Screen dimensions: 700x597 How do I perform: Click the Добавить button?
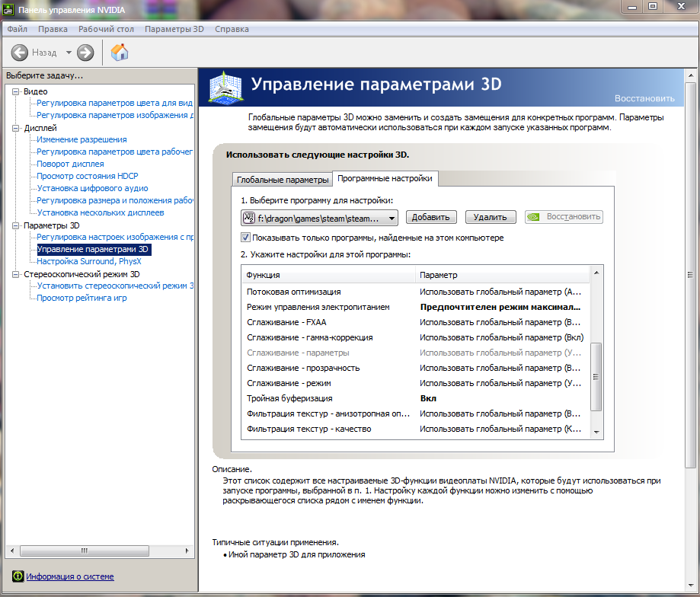coord(431,217)
